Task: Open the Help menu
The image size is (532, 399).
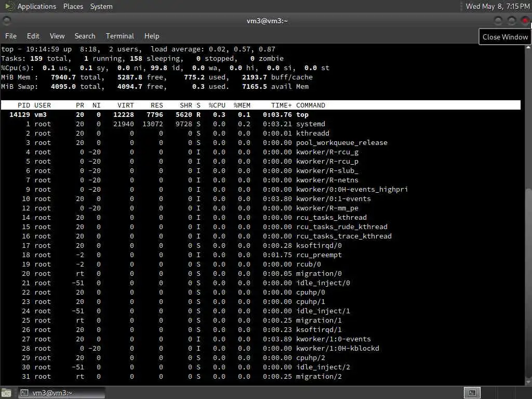Action: tap(151, 36)
